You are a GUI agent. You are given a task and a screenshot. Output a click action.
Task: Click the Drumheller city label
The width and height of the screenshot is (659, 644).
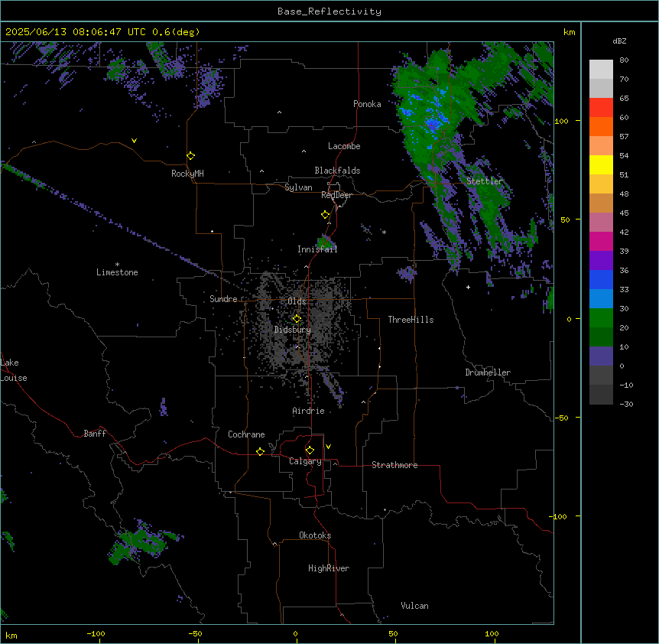point(488,372)
